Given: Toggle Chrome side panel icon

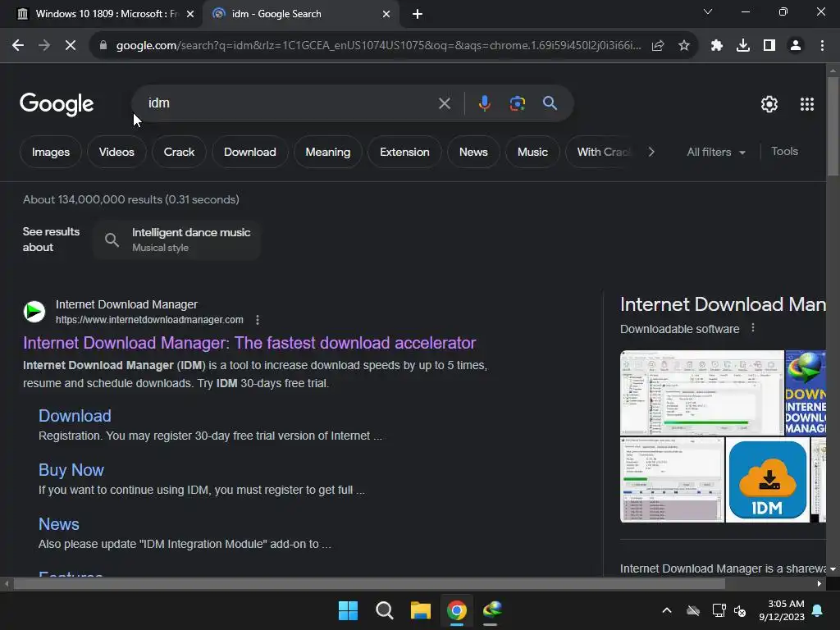Looking at the screenshot, I should point(769,46).
